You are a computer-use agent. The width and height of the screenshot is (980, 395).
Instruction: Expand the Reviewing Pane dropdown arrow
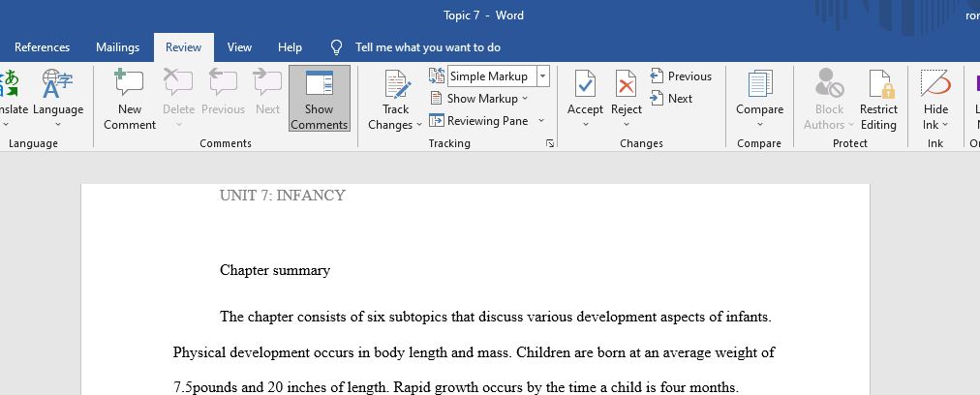tap(541, 121)
